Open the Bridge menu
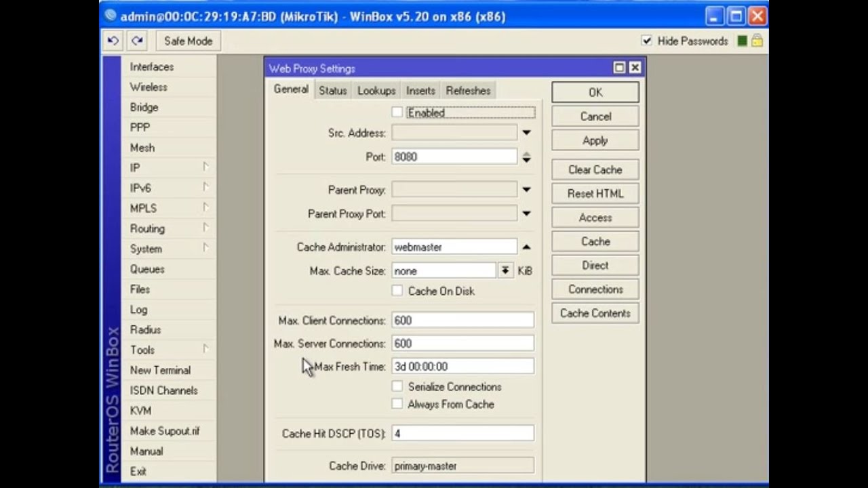Viewport: 868px width, 488px height. [144, 107]
